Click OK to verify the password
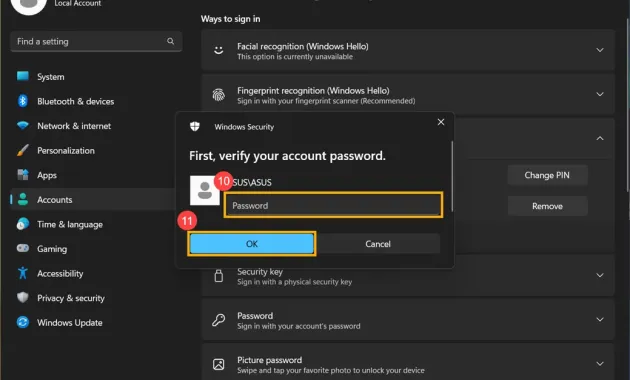The height and width of the screenshot is (380, 630). pos(252,244)
